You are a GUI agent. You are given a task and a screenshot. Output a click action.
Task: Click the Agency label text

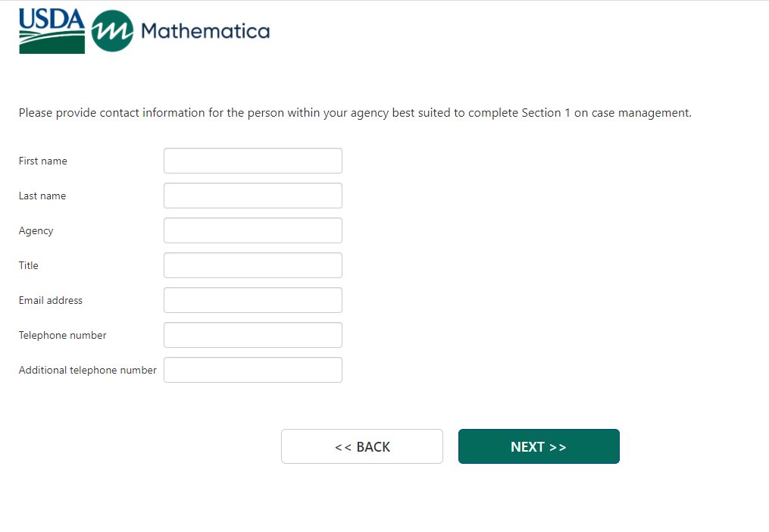36,230
